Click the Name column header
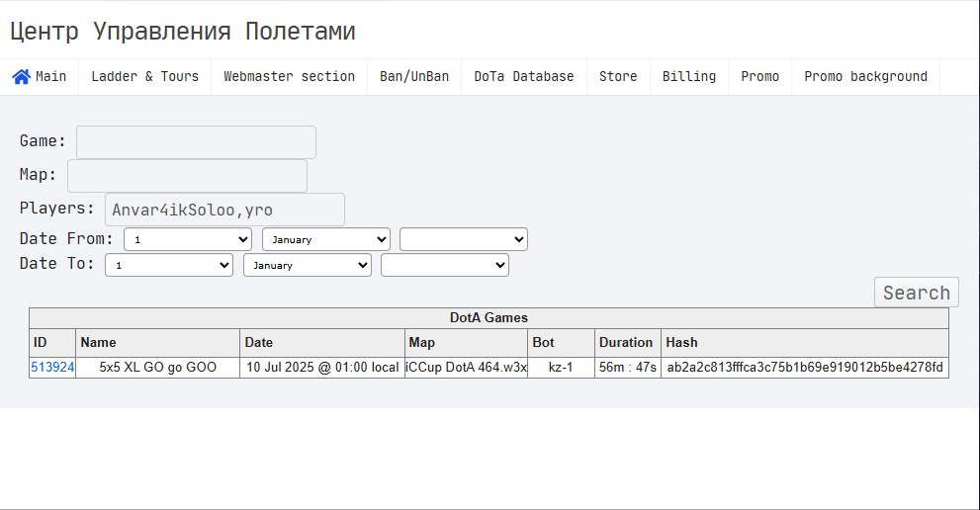 pyautogui.click(x=157, y=343)
